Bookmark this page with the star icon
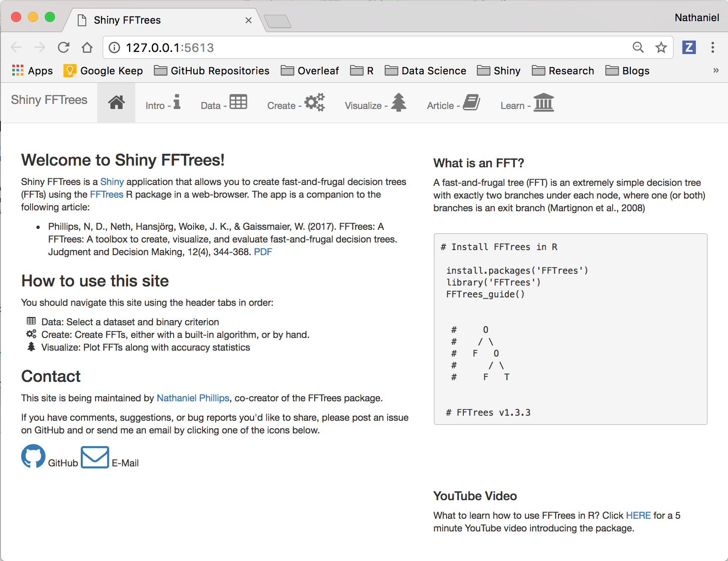Image resolution: width=728 pixels, height=561 pixels. pyautogui.click(x=661, y=47)
